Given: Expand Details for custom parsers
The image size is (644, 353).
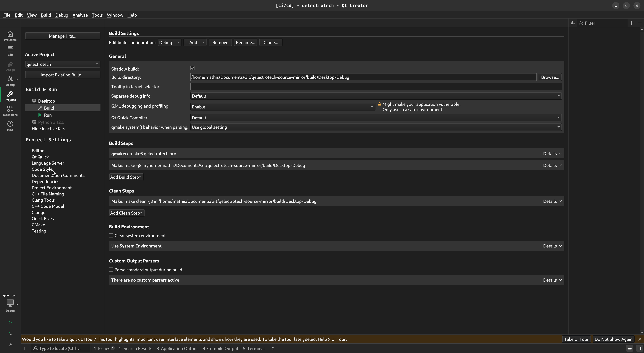Looking at the screenshot, I should point(552,280).
